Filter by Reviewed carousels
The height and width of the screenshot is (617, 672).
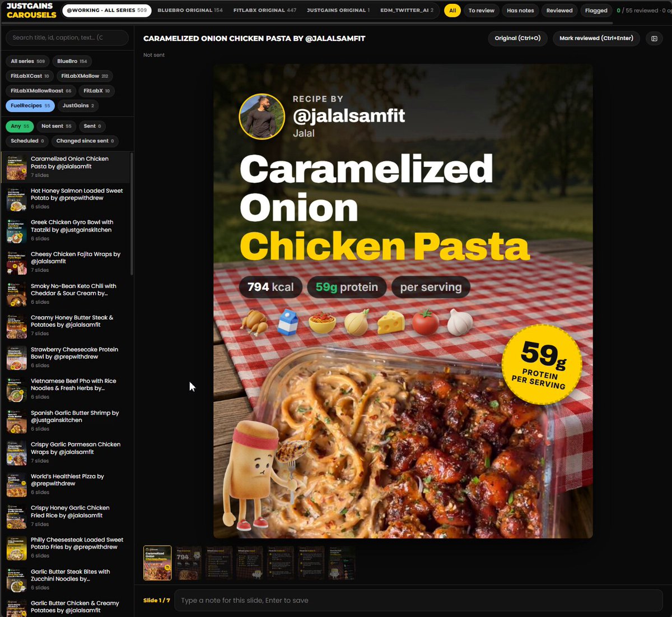click(x=559, y=10)
